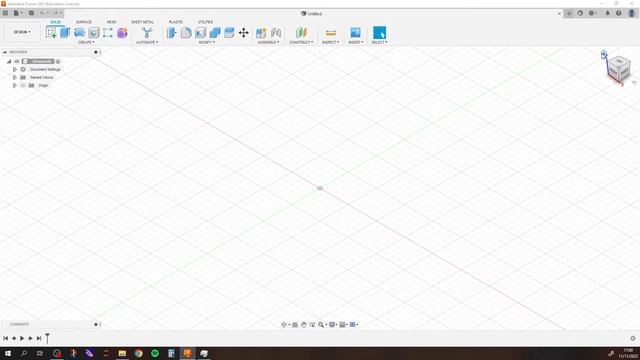
Task: Open the Create dropdown menu
Action: 86,42
